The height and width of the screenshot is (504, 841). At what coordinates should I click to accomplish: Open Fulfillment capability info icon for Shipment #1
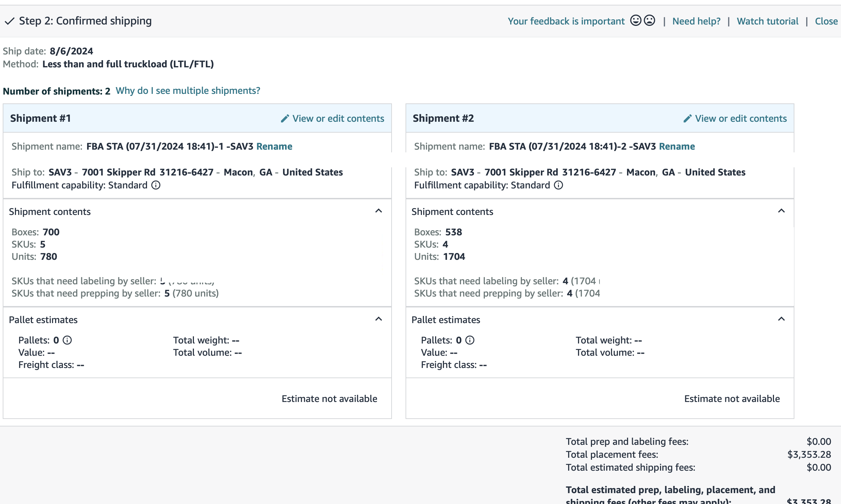pyautogui.click(x=156, y=185)
